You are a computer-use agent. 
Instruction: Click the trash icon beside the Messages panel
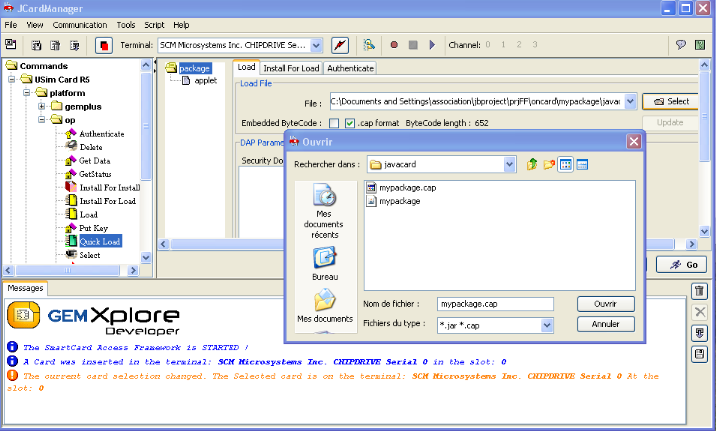point(699,291)
